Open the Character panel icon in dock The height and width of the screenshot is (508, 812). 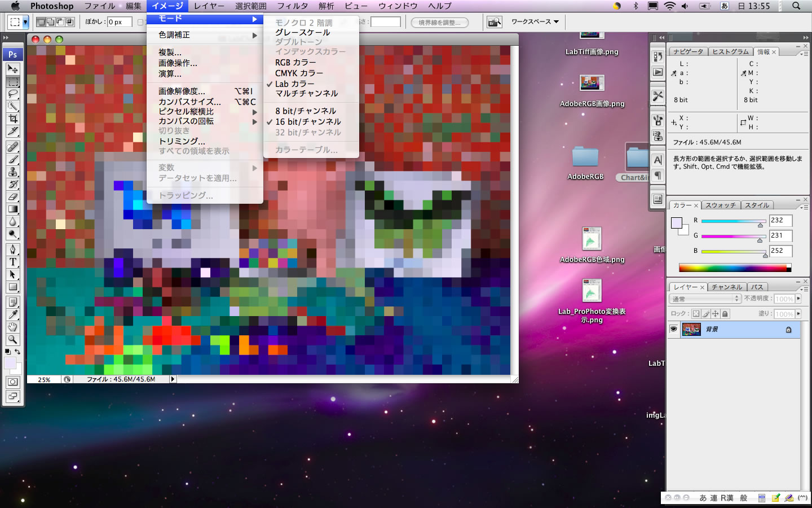pos(657,160)
